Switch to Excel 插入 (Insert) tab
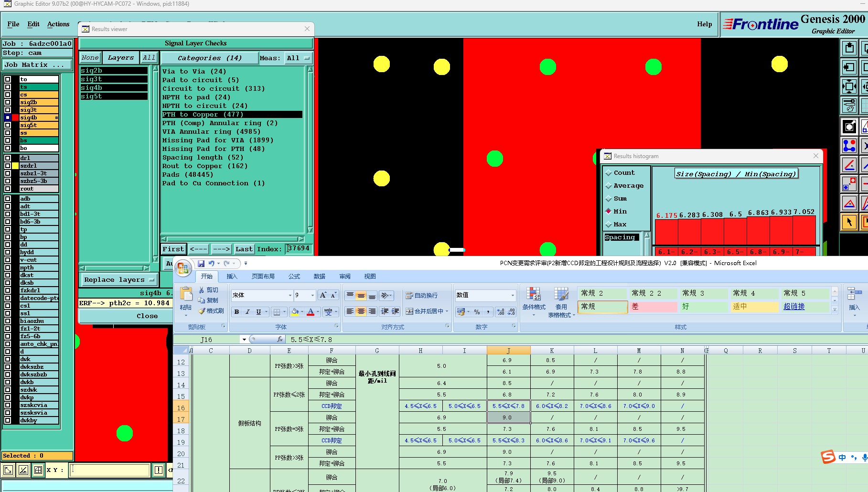Viewport: 868px width, 492px height. tap(232, 277)
